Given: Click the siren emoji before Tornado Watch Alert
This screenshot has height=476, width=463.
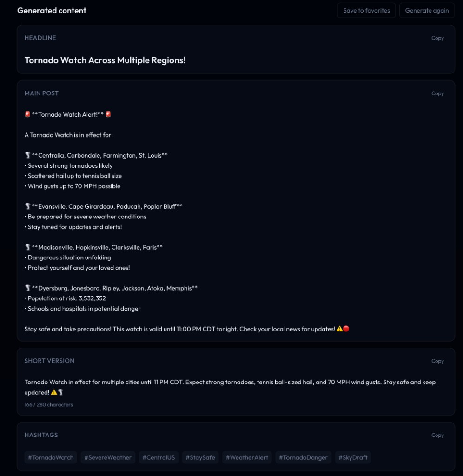Looking at the screenshot, I should (x=27, y=114).
